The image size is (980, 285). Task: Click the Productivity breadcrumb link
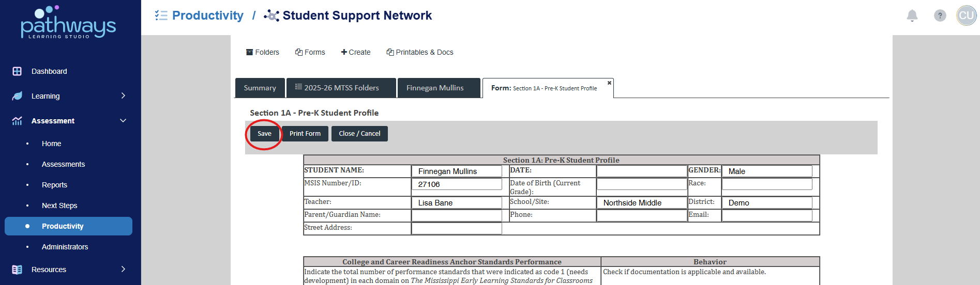[207, 15]
